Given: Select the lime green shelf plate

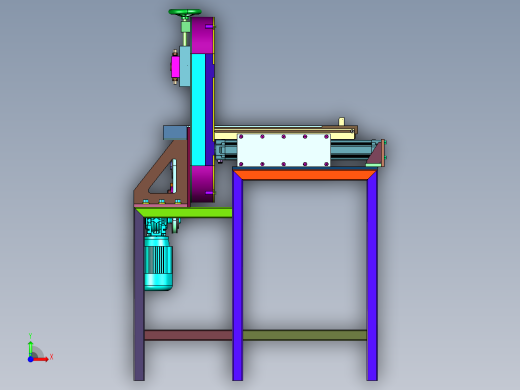Looking at the screenshot, I should [184, 213].
